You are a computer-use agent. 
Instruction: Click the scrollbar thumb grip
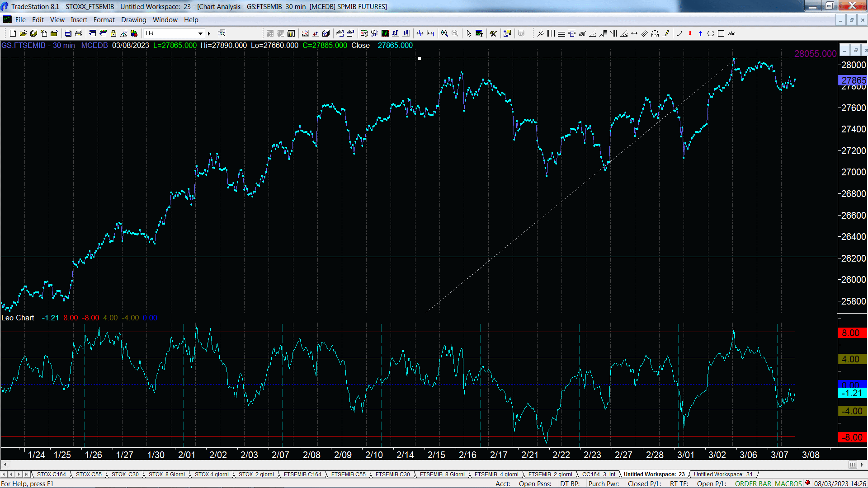[x=853, y=465]
